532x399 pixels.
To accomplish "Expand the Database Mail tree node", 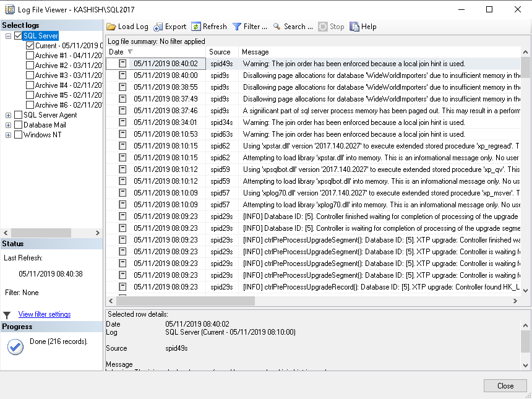I will [9, 125].
